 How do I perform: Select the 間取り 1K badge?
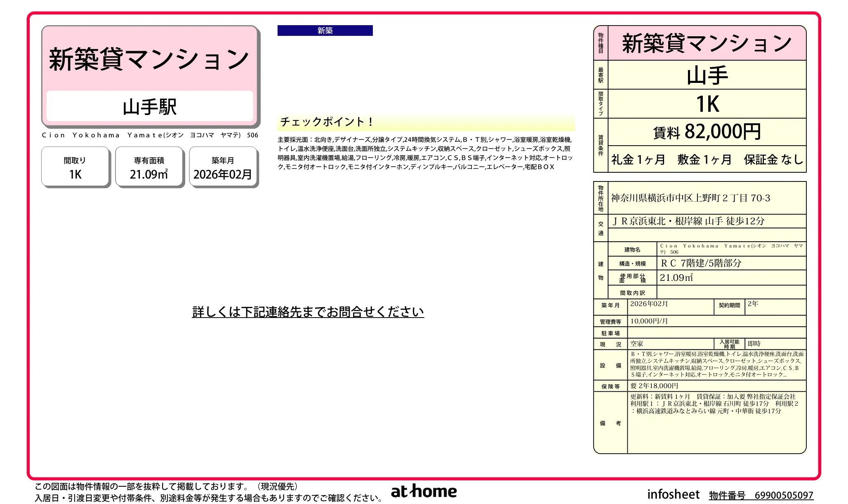[x=75, y=167]
